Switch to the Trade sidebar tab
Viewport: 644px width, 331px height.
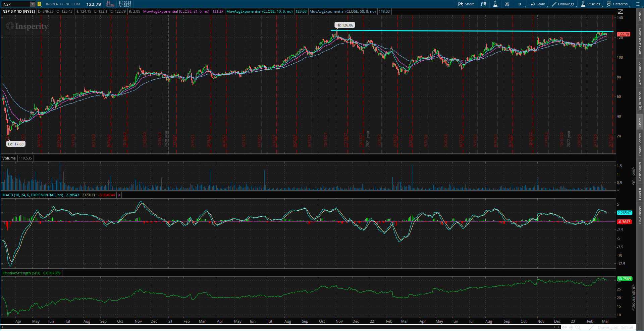640,16
